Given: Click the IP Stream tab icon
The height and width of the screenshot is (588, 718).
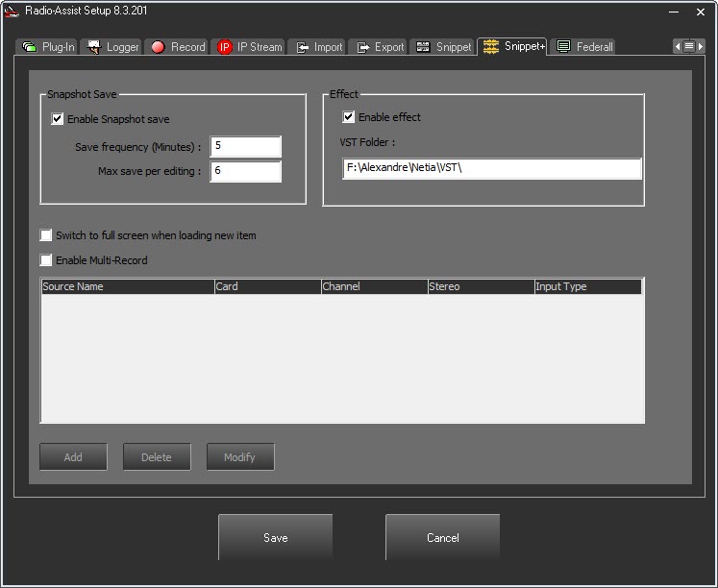Looking at the screenshot, I should tap(225, 47).
